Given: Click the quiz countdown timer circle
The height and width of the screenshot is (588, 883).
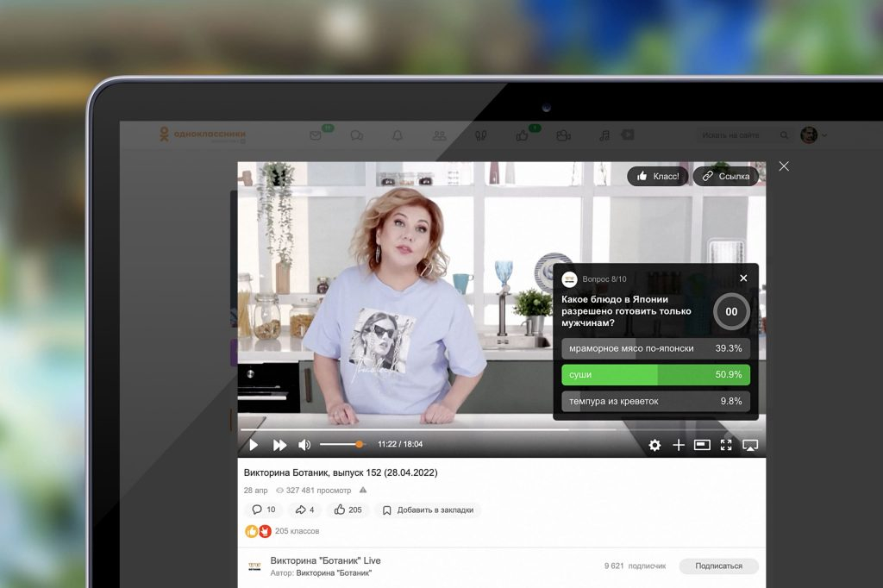Looking at the screenshot, I should (x=731, y=311).
